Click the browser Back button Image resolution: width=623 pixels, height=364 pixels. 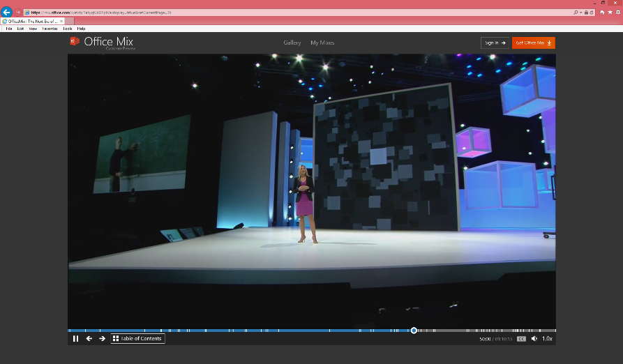pos(6,13)
